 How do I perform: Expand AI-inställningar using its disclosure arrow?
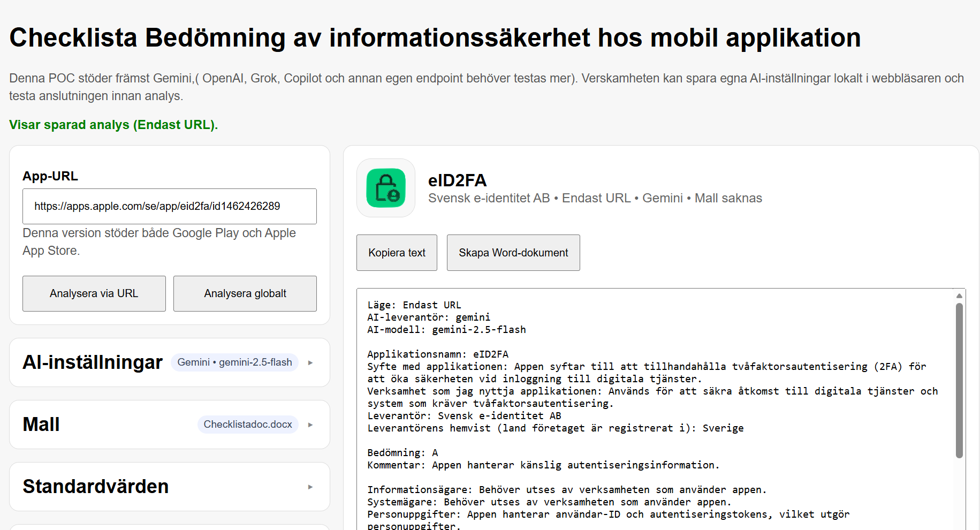pos(310,363)
